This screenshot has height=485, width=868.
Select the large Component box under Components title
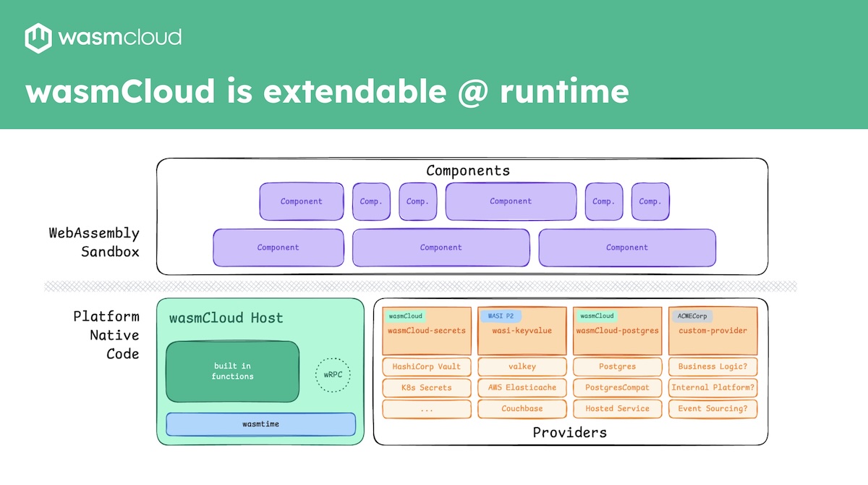pyautogui.click(x=511, y=201)
